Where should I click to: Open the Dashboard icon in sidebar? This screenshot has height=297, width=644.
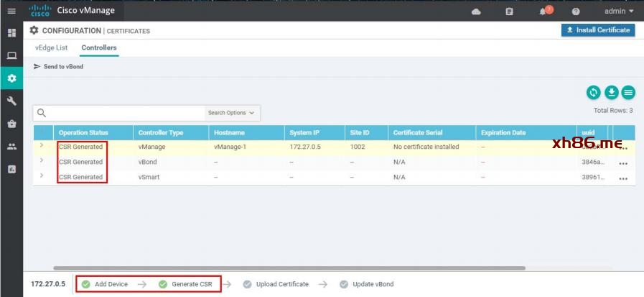[x=11, y=33]
